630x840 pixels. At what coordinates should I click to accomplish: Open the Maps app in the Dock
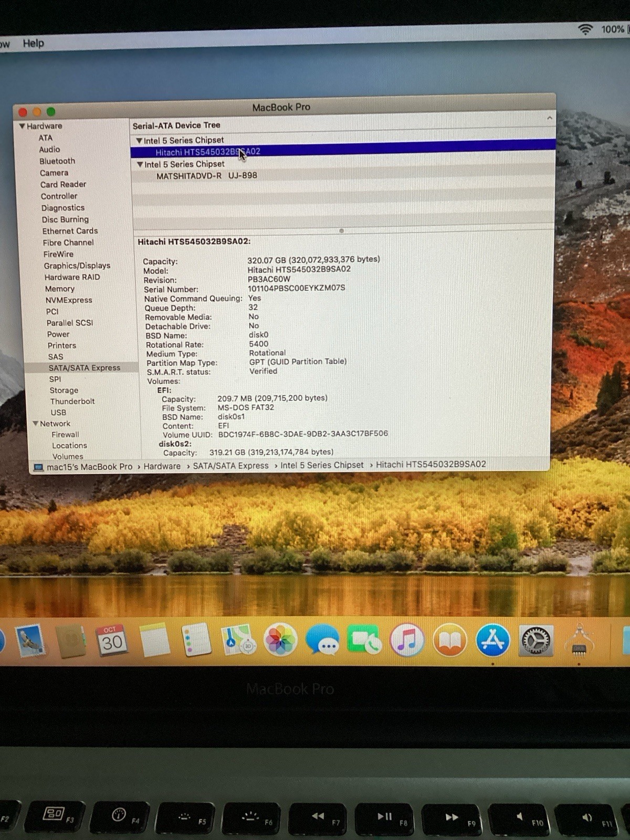pyautogui.click(x=238, y=640)
